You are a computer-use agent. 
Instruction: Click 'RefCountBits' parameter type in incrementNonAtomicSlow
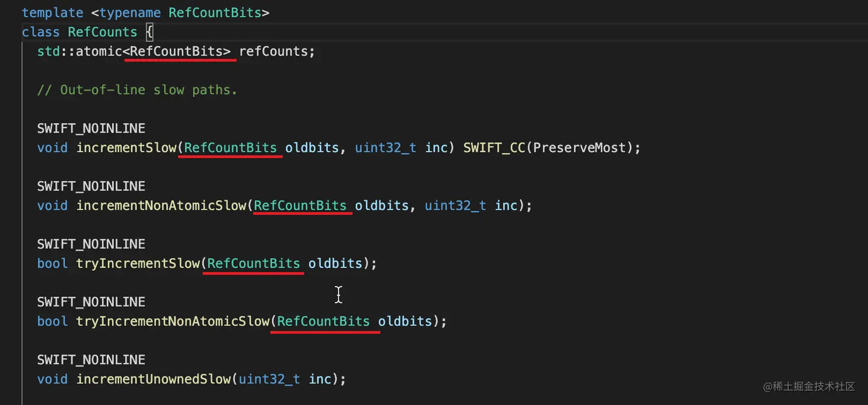tap(300, 205)
